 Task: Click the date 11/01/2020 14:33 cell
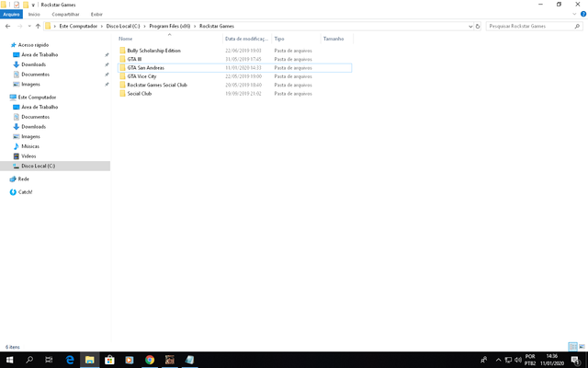243,68
